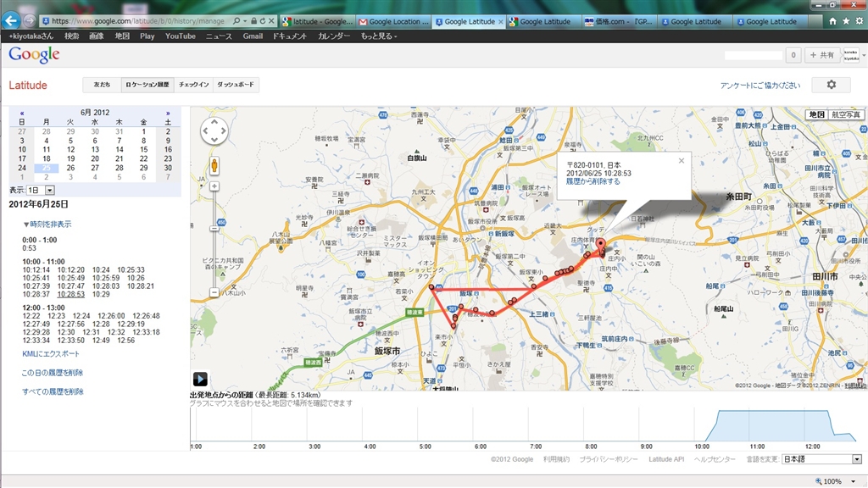Viewport: 868px width, 488px height.
Task: Close the map info bubble
Action: [x=682, y=160]
